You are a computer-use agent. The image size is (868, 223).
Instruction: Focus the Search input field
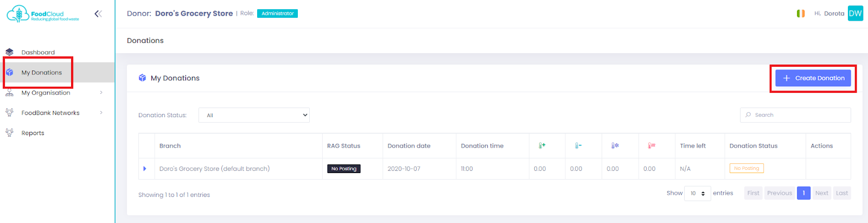click(795, 115)
